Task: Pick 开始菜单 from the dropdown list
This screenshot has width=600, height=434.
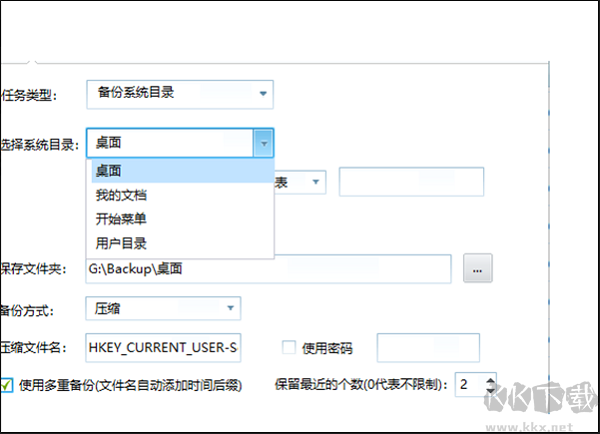Action: (x=180, y=218)
